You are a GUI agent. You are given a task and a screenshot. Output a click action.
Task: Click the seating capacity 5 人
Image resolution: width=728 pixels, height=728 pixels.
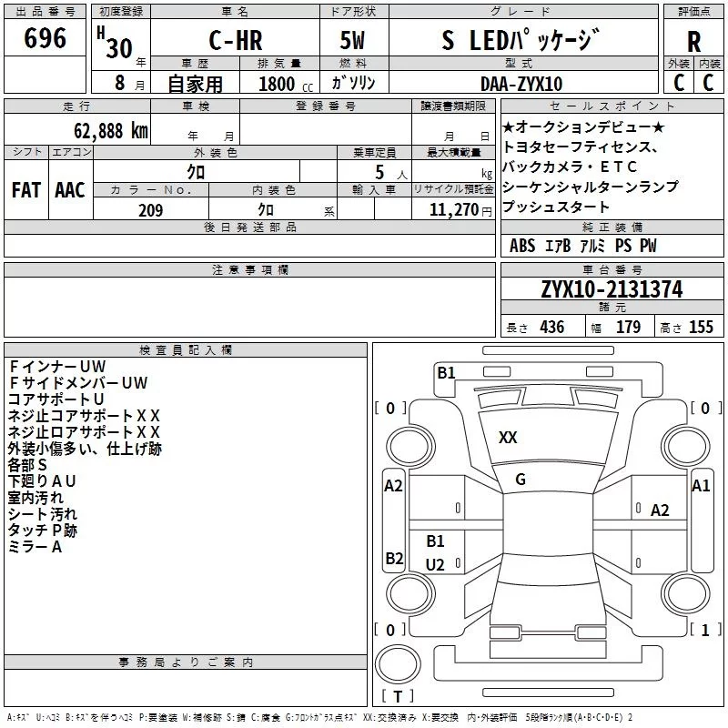pyautogui.click(x=391, y=173)
